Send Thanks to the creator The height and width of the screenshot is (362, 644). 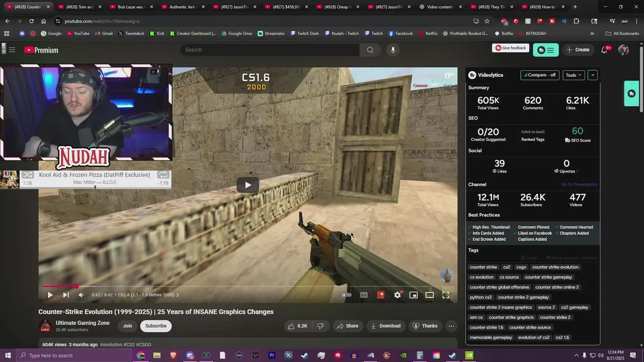(425, 326)
